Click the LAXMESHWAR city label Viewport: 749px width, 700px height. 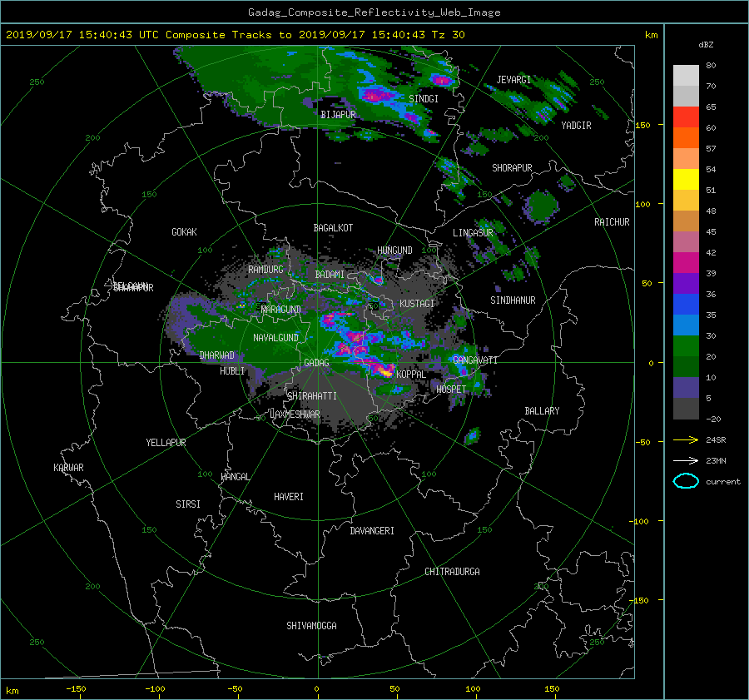click(x=295, y=415)
